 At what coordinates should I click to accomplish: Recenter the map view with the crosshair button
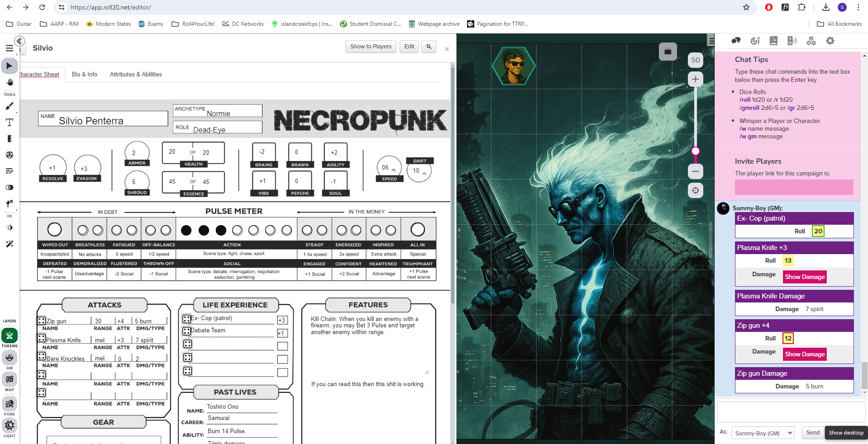point(696,190)
